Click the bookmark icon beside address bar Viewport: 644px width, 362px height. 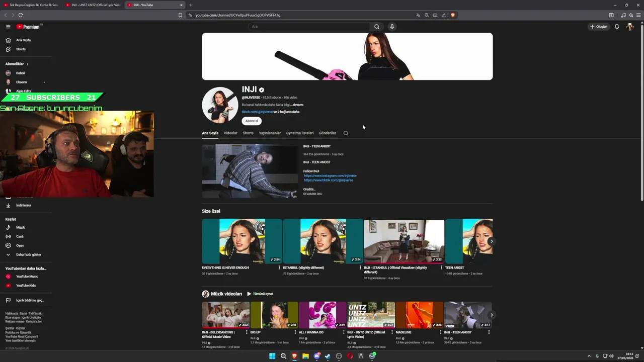pyautogui.click(x=180, y=15)
